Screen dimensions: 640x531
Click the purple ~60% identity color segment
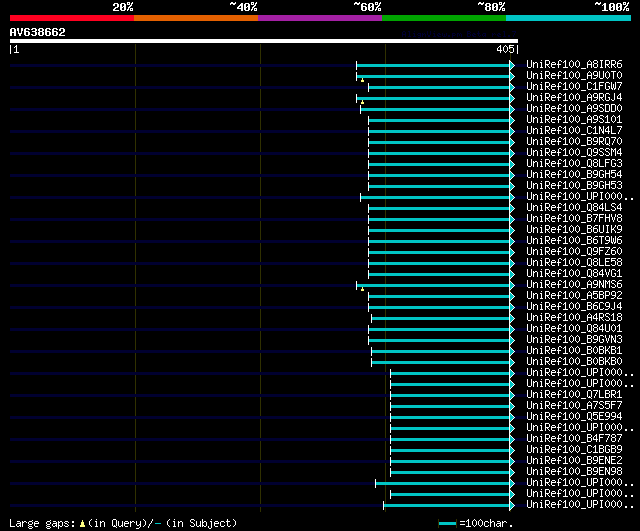click(x=320, y=18)
